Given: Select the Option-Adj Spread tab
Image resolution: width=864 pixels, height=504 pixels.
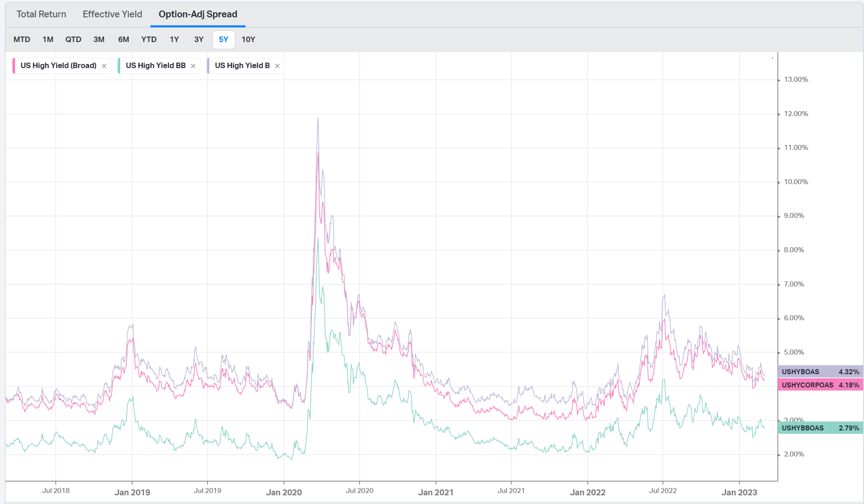Looking at the screenshot, I should click(x=197, y=14).
